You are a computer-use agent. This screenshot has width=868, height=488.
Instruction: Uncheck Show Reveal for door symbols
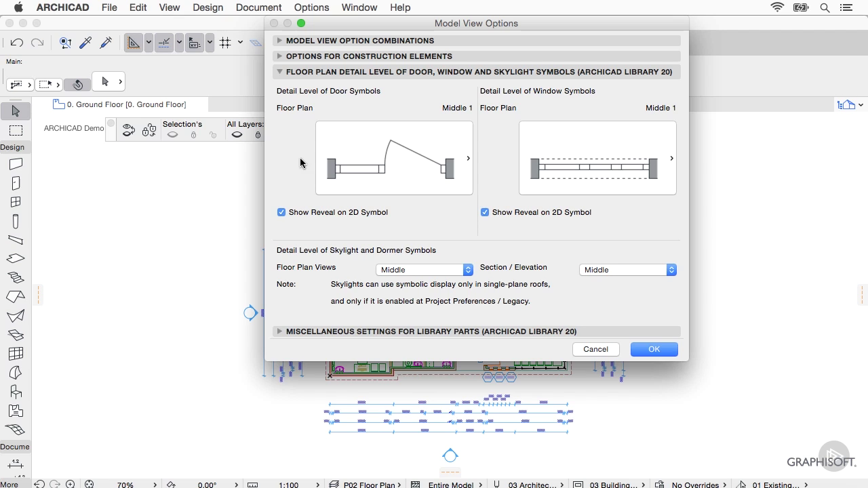point(281,212)
